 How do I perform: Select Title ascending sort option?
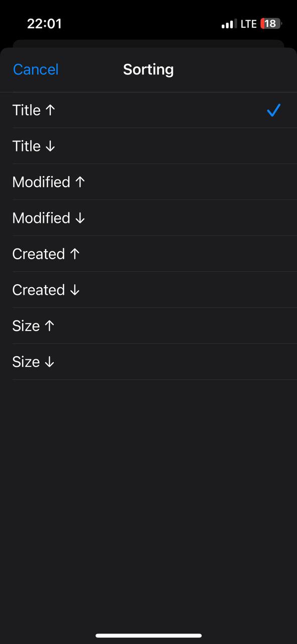[148, 110]
